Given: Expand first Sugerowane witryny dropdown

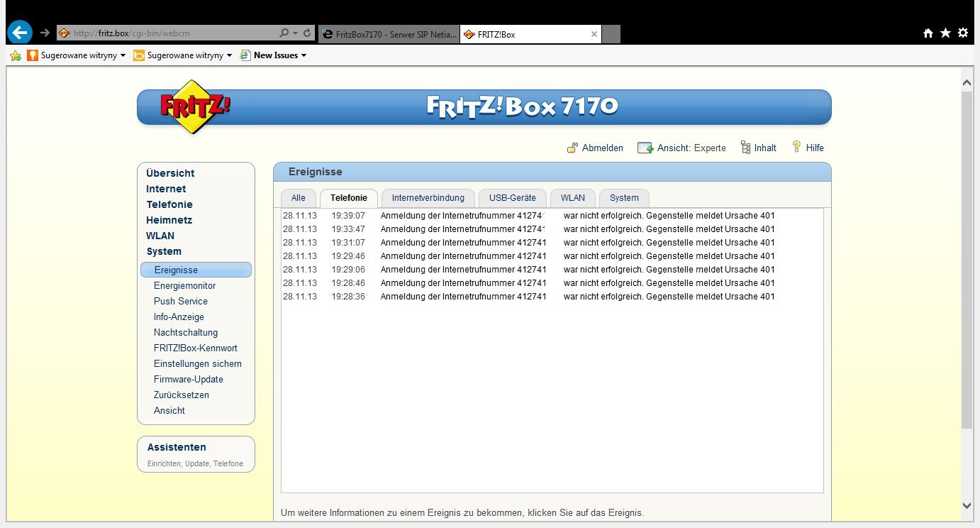Looking at the screenshot, I should (x=123, y=55).
